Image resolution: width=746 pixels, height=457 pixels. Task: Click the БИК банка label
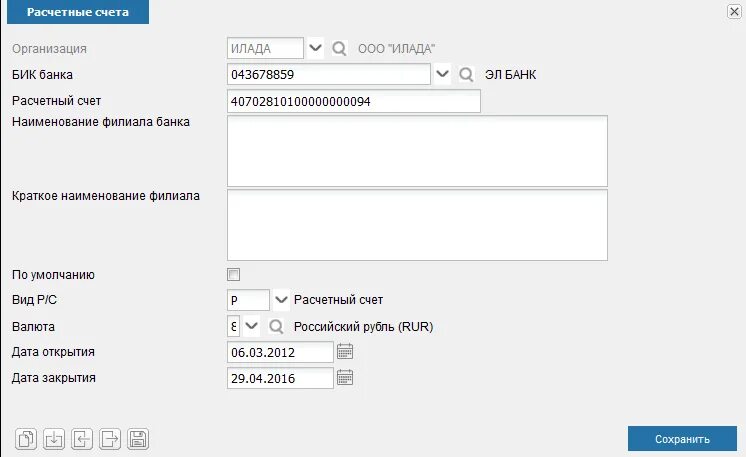[42, 75]
